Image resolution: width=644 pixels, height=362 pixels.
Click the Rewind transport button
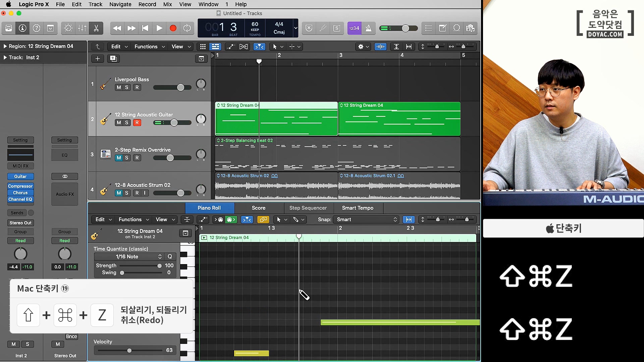(117, 28)
